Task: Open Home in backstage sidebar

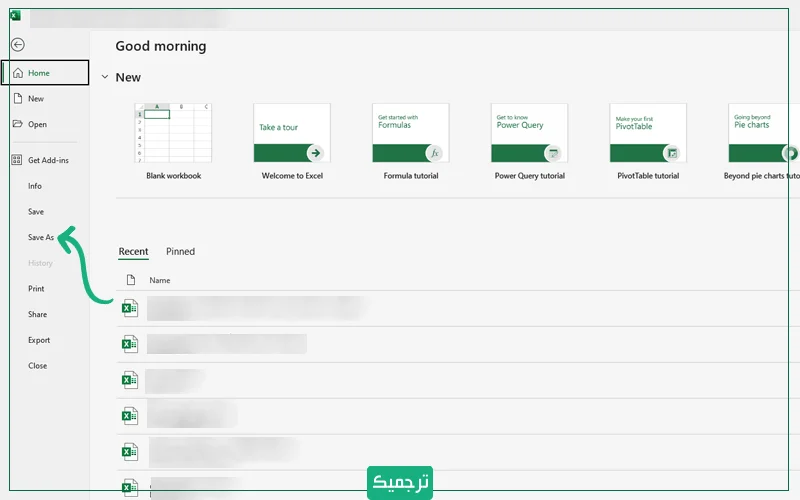Action: coord(45,72)
